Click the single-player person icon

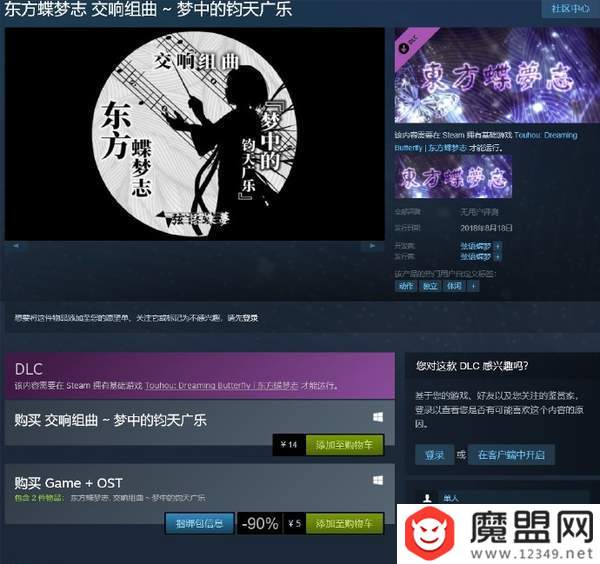coord(427,498)
